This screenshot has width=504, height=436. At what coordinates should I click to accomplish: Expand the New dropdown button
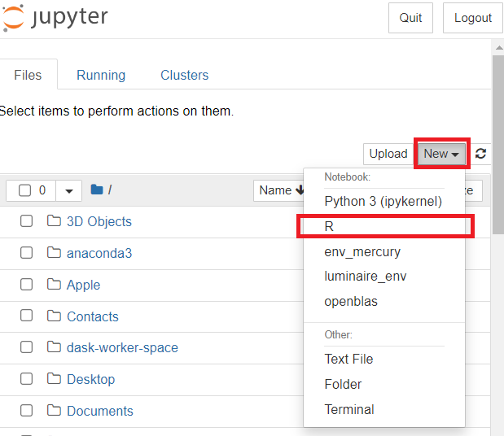(441, 154)
